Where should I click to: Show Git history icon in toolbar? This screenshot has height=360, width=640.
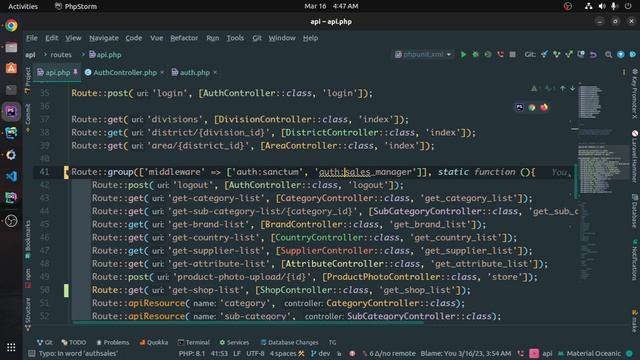581,54
